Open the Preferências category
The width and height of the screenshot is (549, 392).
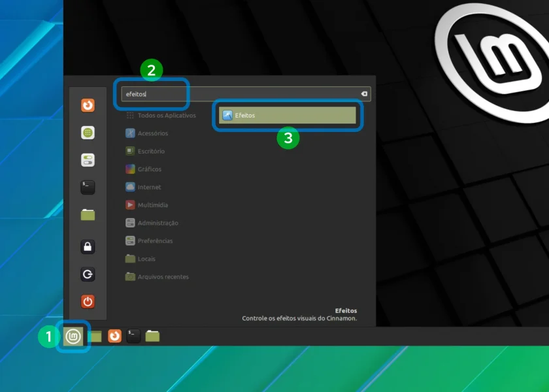click(x=149, y=241)
